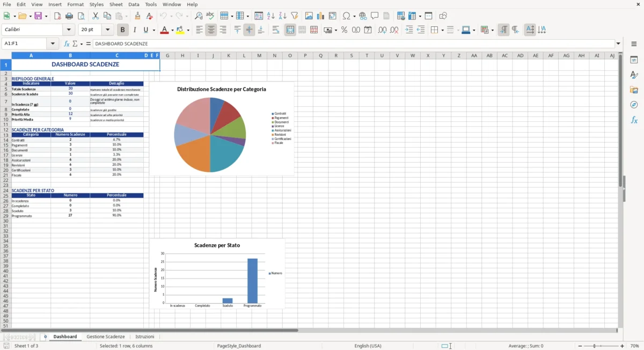The image size is (644, 350).
Task: Export directly as PDF
Action: (57, 16)
